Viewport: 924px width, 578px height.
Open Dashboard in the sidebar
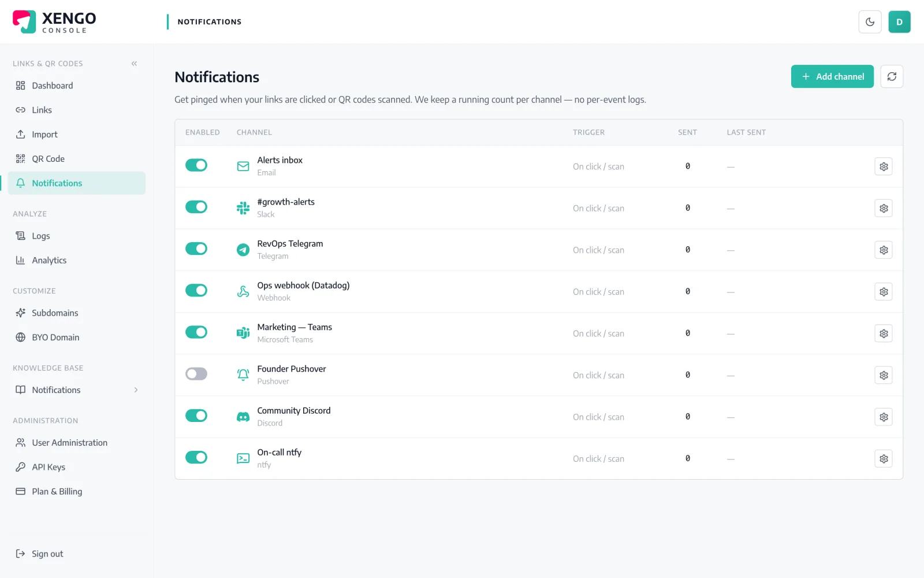pyautogui.click(x=77, y=86)
